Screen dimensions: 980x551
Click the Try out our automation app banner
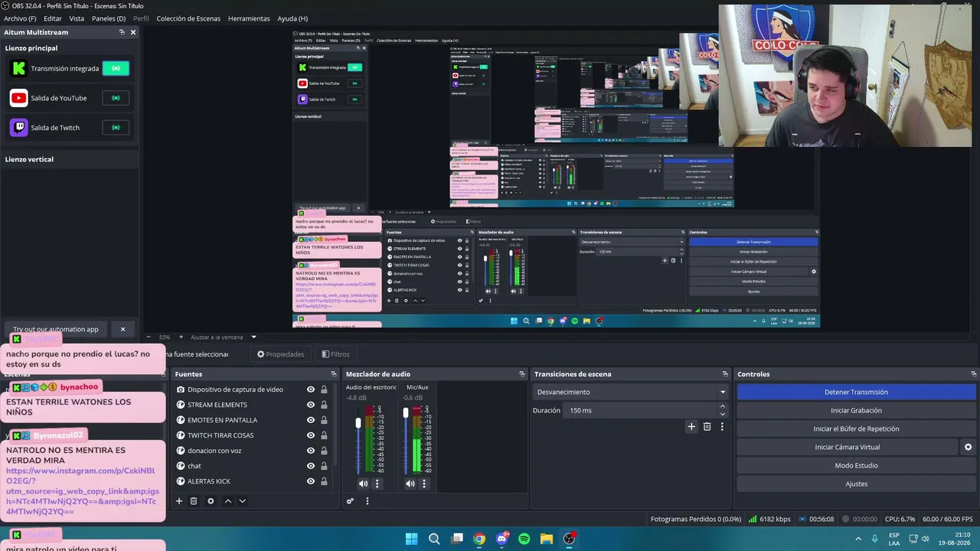tap(56, 329)
